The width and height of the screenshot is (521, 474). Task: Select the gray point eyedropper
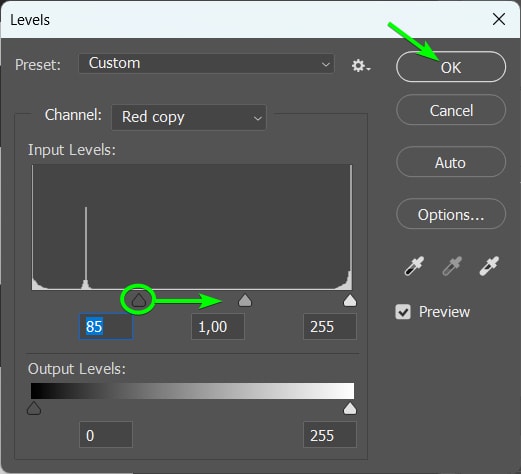452,266
